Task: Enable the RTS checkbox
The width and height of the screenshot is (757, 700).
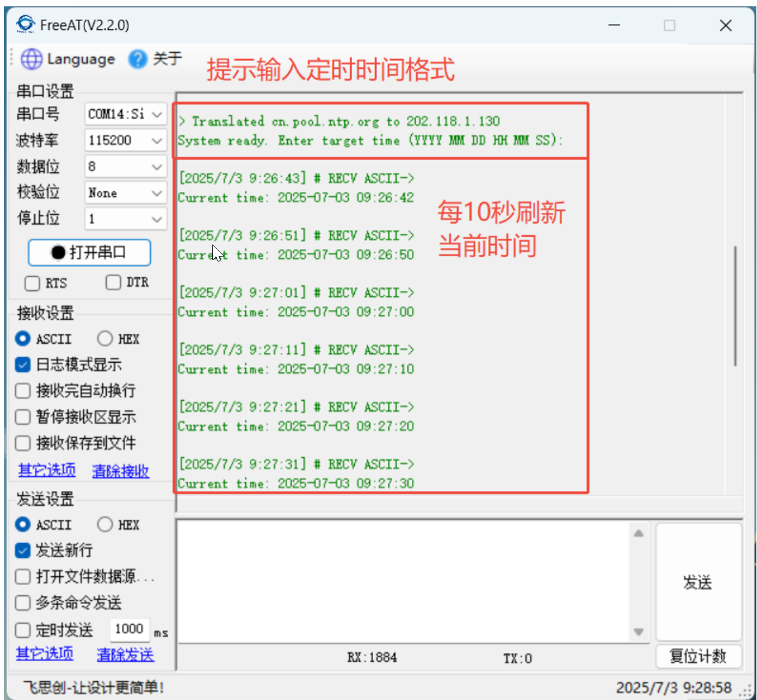Action: pos(32,283)
